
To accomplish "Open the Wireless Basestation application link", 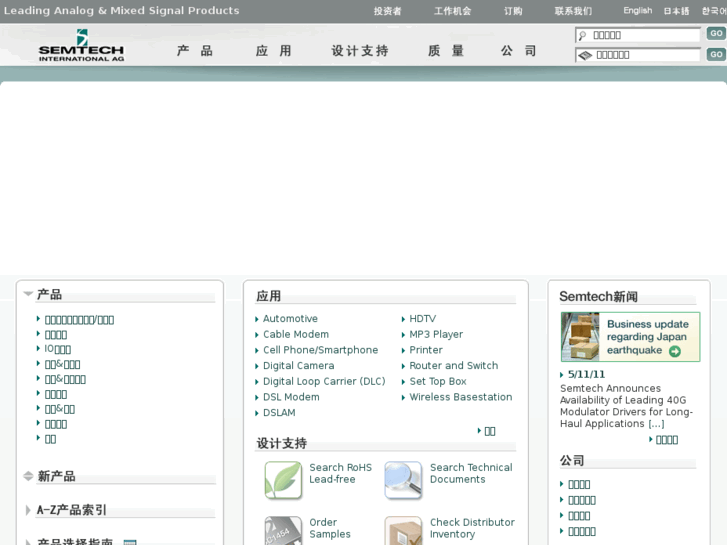I will pyautogui.click(x=460, y=397).
